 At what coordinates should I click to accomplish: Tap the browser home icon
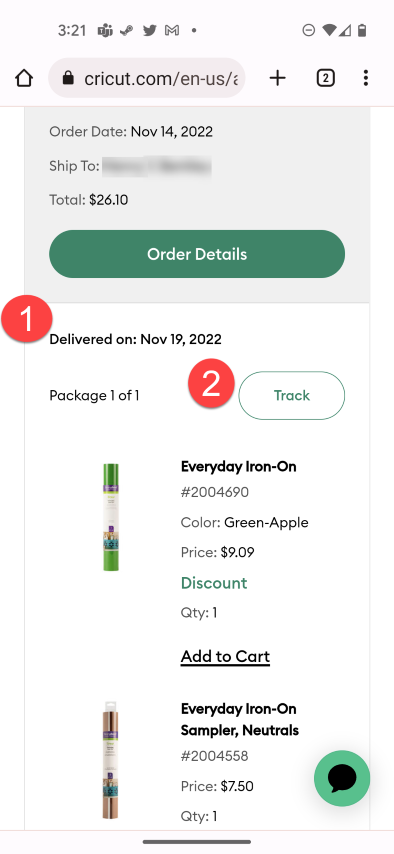point(23,78)
